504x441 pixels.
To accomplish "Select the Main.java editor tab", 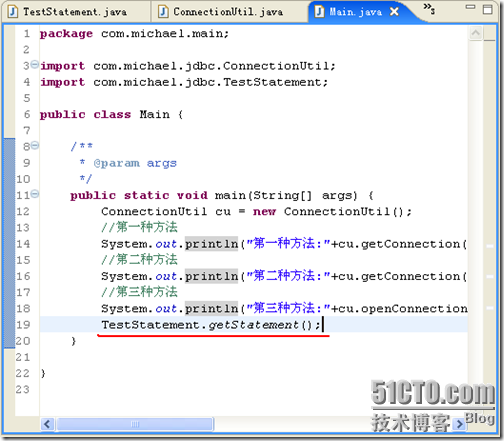I will point(356,12).
